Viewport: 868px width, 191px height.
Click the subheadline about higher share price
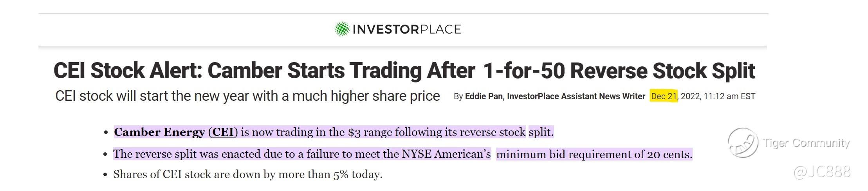[x=247, y=96]
